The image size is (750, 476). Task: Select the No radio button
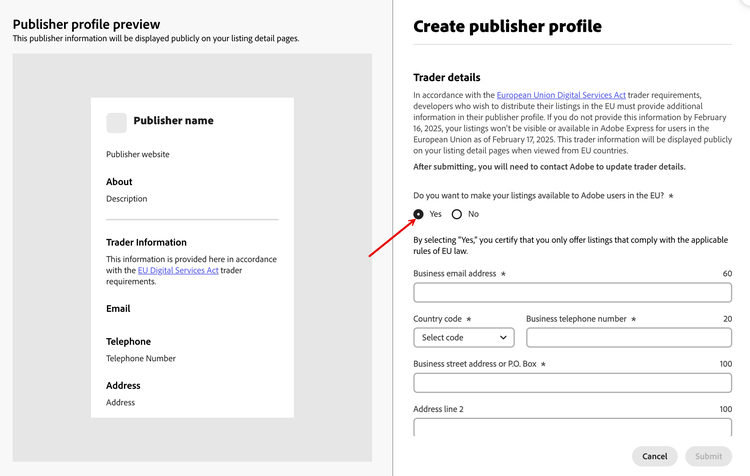click(x=457, y=214)
